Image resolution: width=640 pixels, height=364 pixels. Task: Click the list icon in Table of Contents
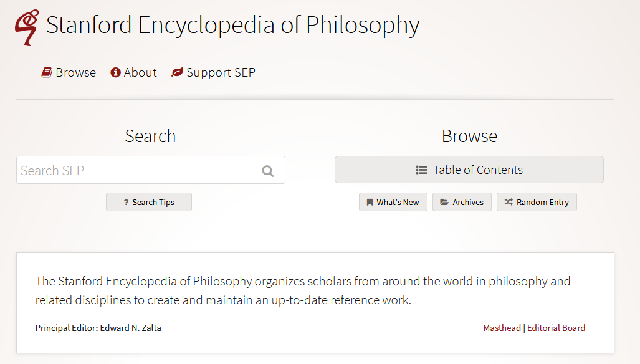pos(421,170)
